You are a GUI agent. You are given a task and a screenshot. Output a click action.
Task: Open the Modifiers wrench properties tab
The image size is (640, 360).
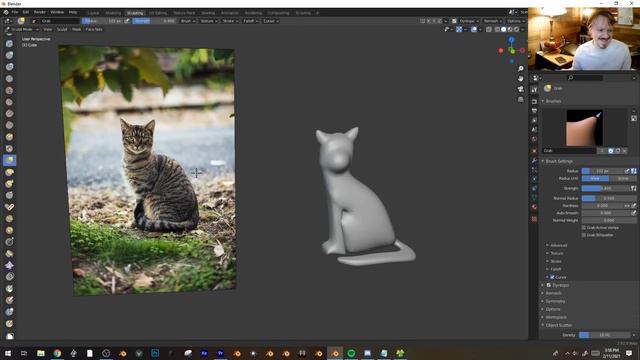coord(534,160)
